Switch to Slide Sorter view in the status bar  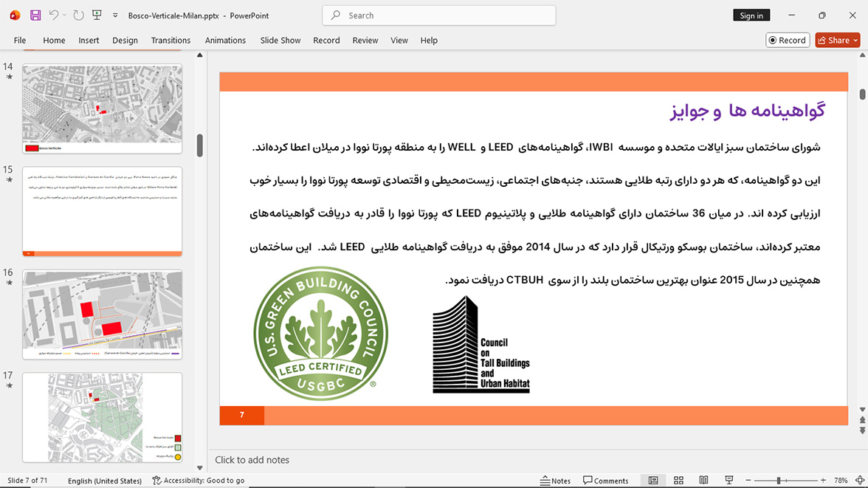678,480
